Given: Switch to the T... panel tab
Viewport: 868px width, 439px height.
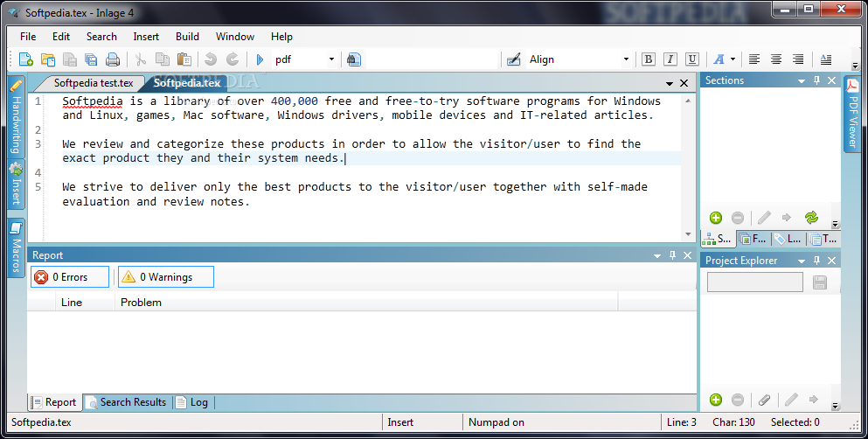Looking at the screenshot, I should (823, 239).
